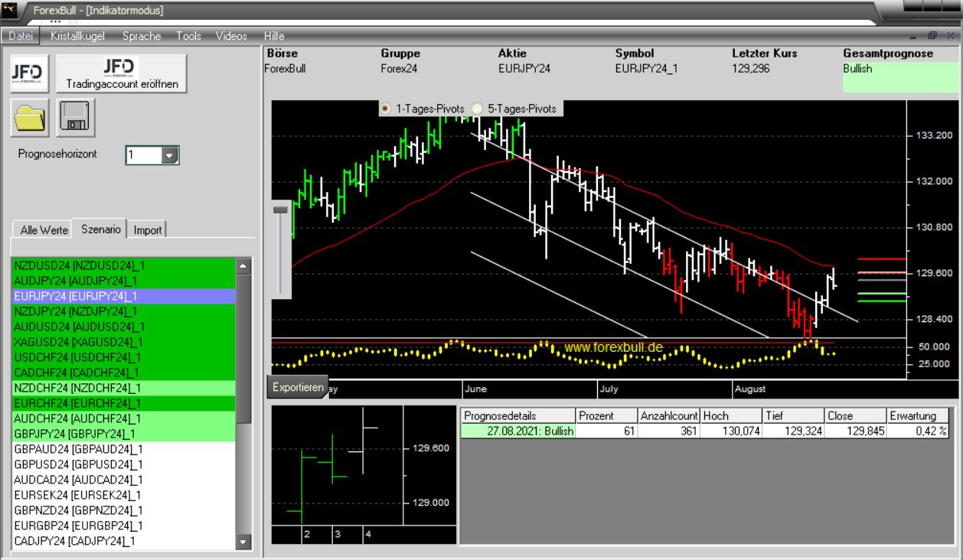Select AUDCHF24 [AUDCHF24]_1 in the list
The image size is (963, 560).
click(x=123, y=418)
